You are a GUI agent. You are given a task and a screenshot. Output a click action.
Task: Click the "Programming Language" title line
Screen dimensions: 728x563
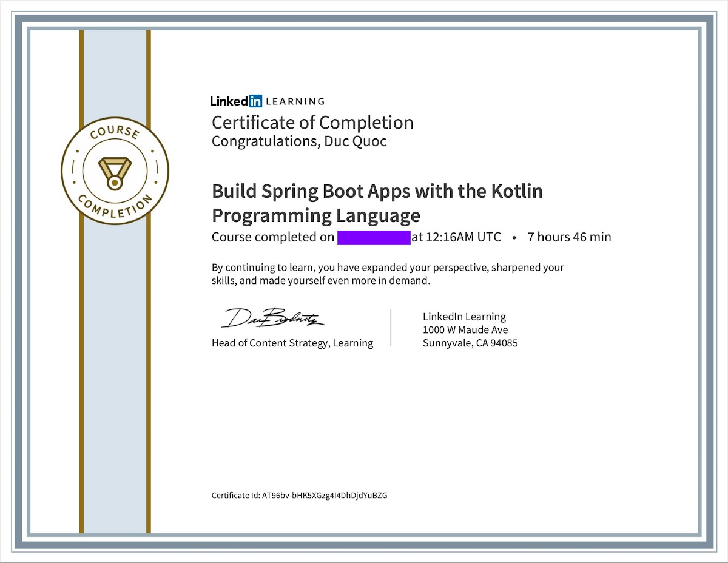[315, 215]
